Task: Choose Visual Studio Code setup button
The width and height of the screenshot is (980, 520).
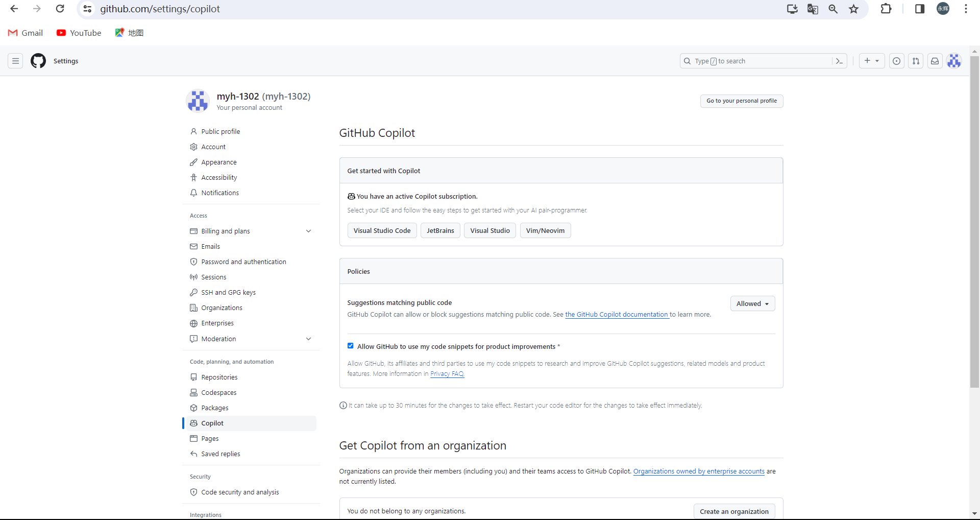Action: 382,230
